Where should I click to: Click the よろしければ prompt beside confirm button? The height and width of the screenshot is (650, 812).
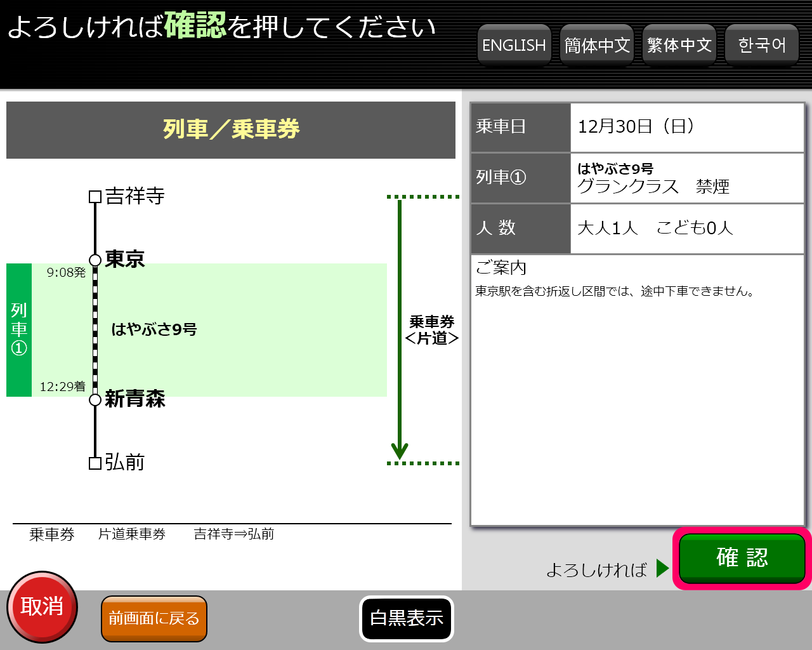pyautogui.click(x=596, y=569)
